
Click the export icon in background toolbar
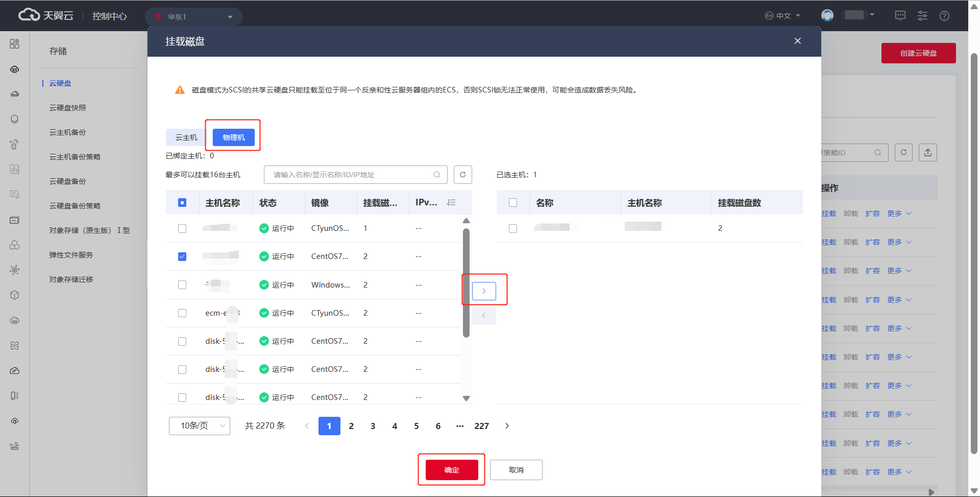927,152
